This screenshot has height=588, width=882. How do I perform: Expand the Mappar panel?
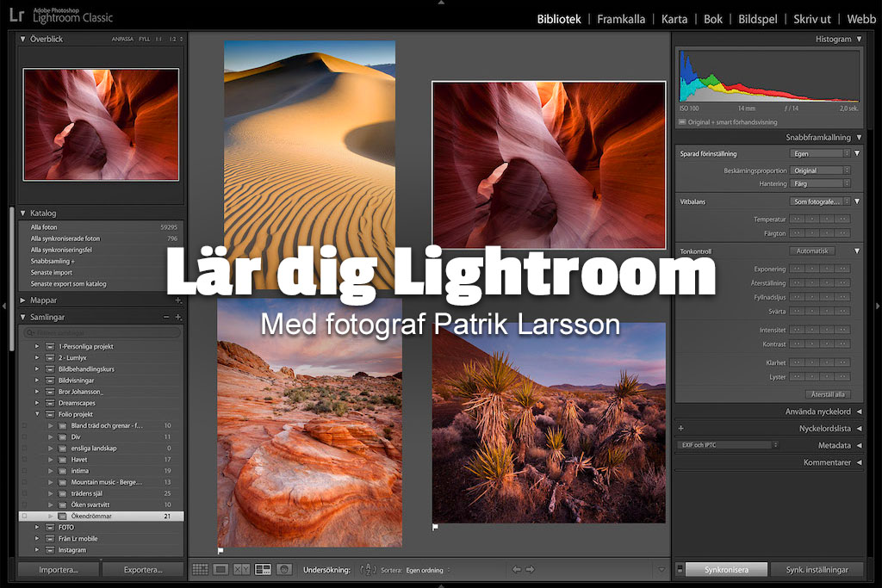click(23, 300)
